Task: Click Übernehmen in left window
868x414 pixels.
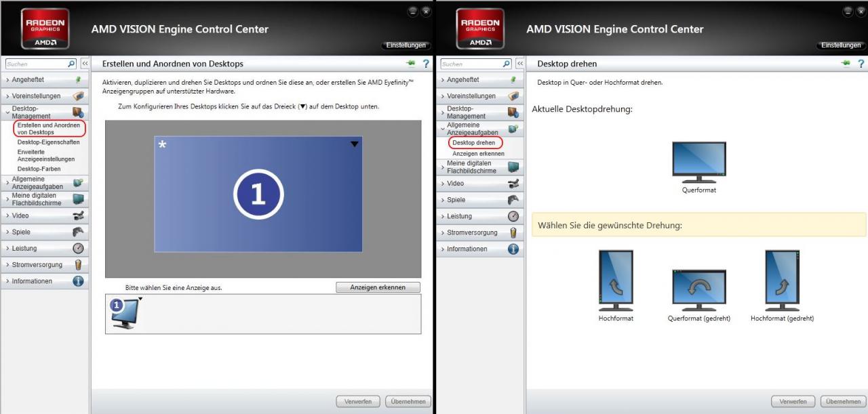Action: 408,401
